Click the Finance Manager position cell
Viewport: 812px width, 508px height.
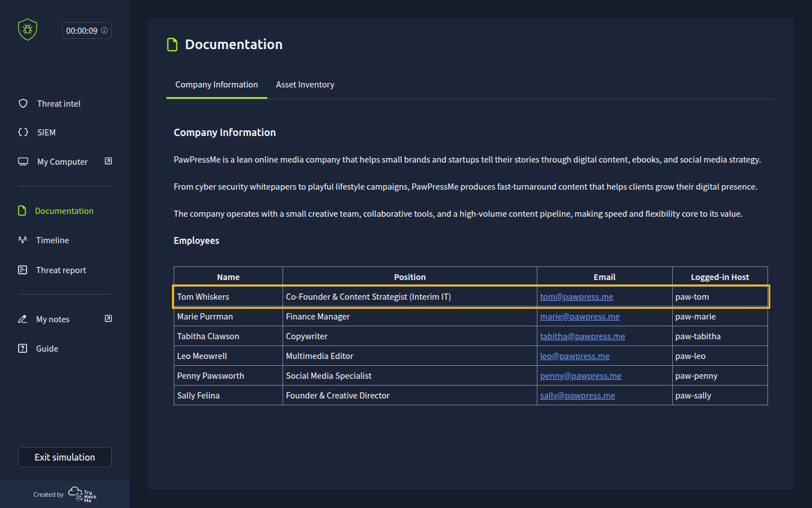coord(410,317)
